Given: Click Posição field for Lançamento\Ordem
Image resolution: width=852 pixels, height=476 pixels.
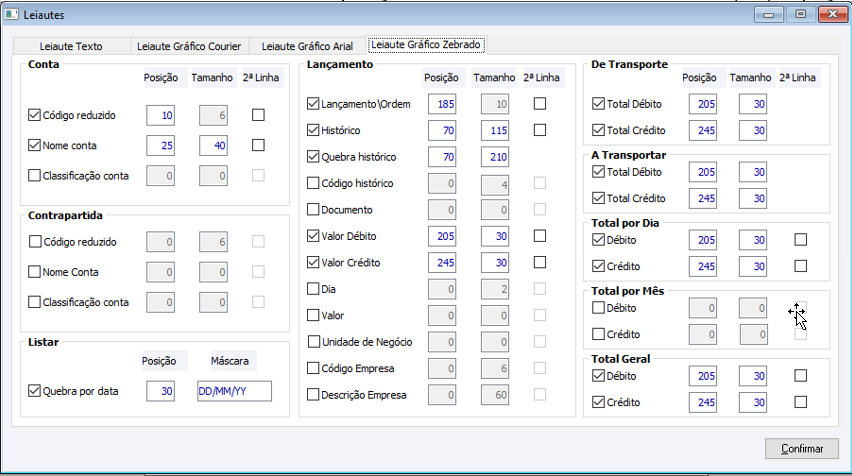Looking at the screenshot, I should (442, 104).
